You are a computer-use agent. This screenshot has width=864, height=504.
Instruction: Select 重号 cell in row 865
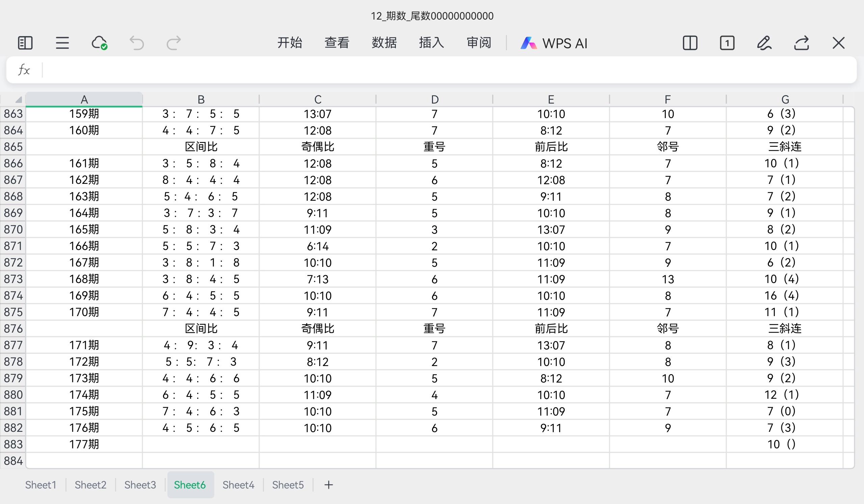pos(434,147)
